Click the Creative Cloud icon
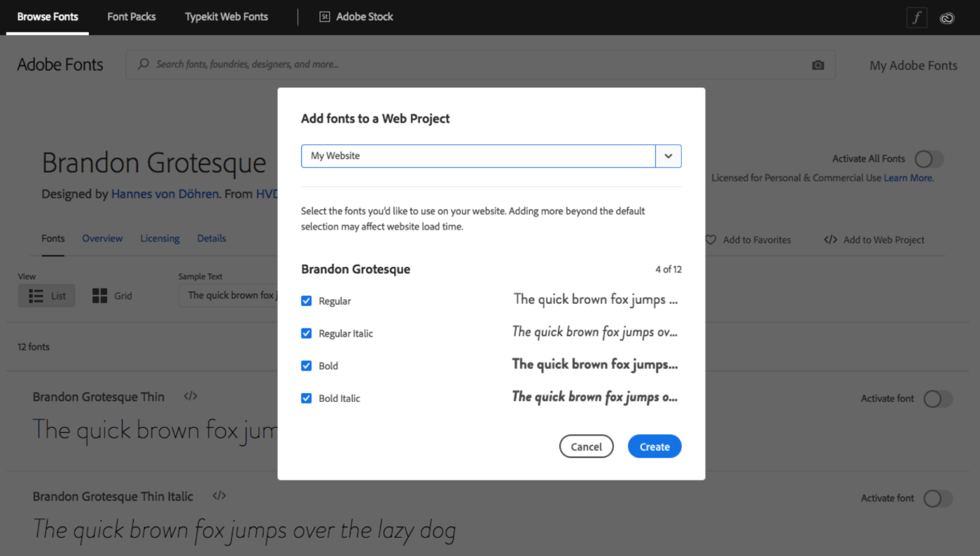This screenshot has height=556, width=980. 947,18
